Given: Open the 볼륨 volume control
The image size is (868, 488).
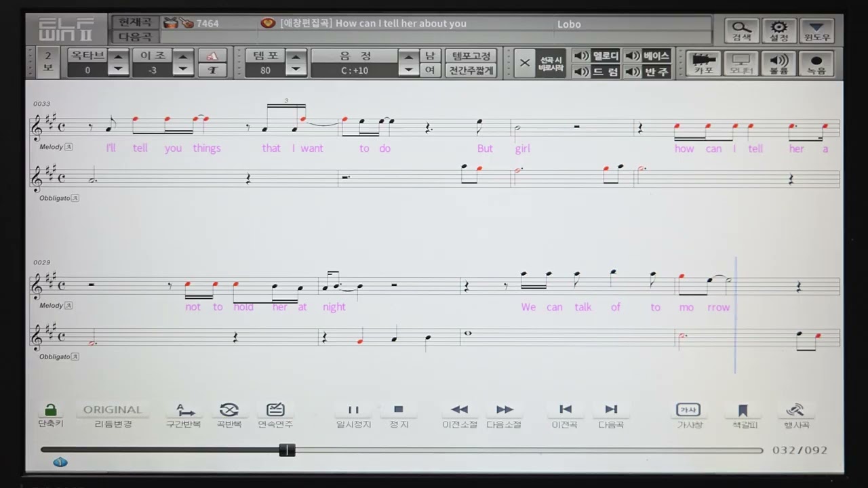Looking at the screenshot, I should tap(779, 63).
